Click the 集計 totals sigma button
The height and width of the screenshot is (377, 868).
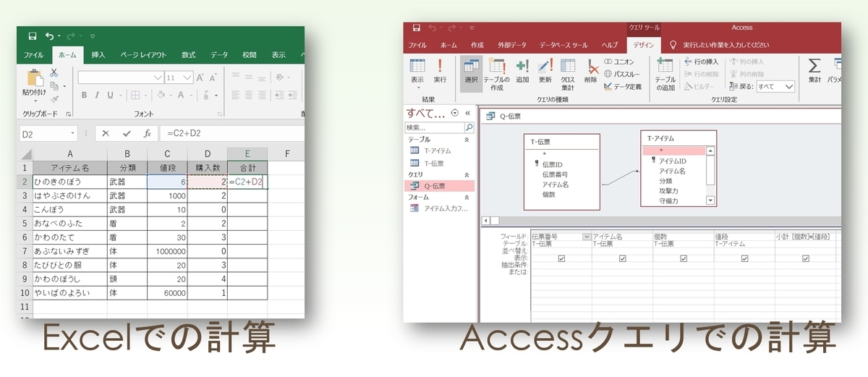814,71
